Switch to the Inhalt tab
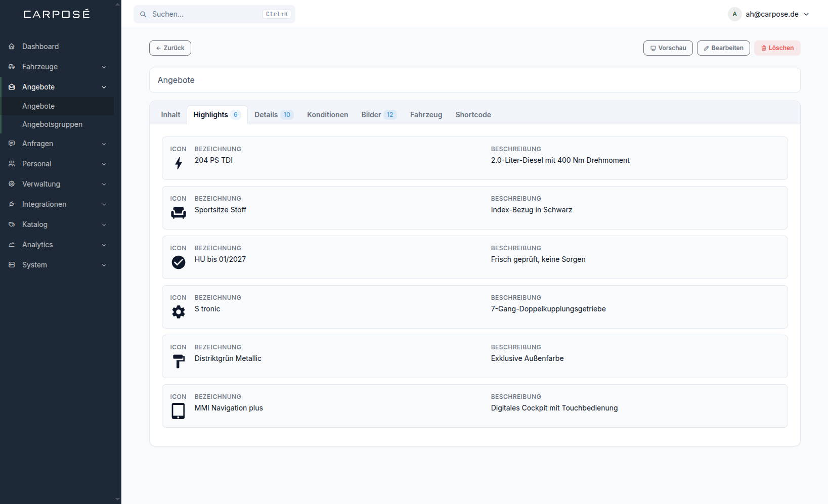This screenshot has width=828, height=504. [170, 115]
